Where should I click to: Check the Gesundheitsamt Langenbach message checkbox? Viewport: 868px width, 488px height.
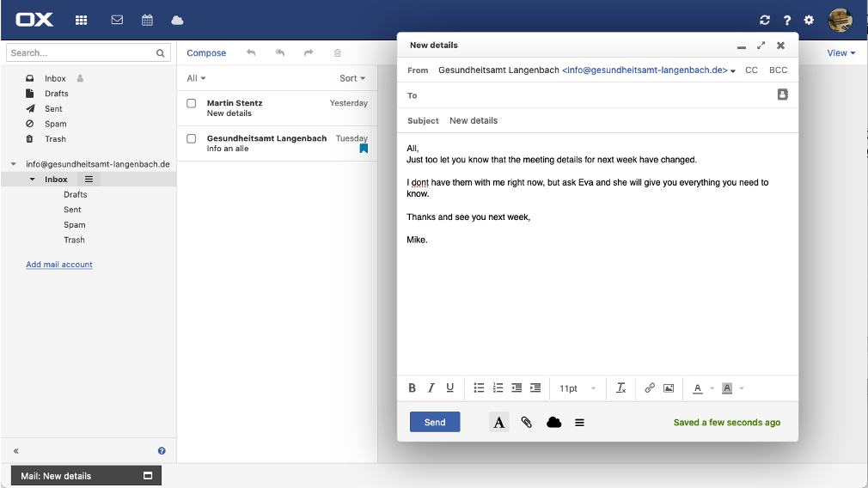tap(192, 138)
